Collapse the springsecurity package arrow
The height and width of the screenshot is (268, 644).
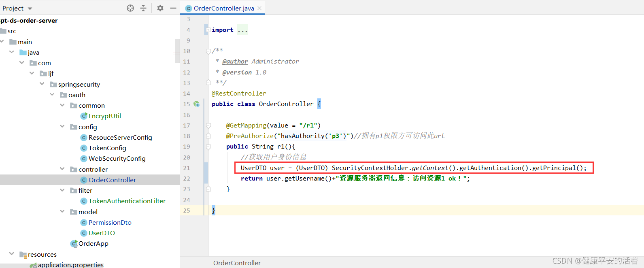(x=42, y=84)
